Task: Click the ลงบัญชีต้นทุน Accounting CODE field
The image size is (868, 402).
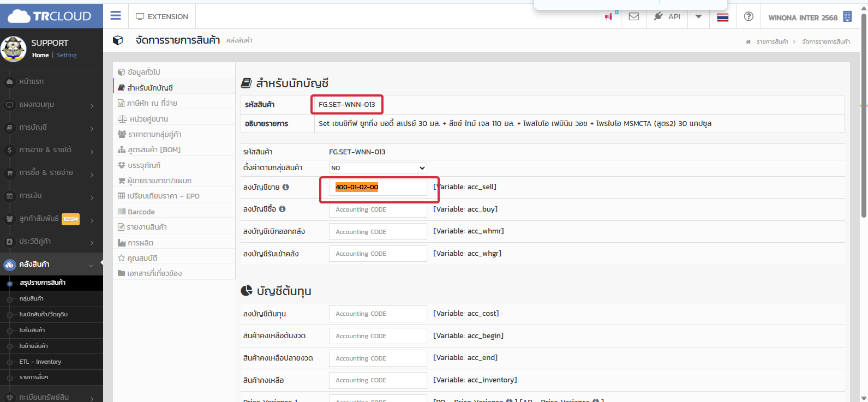Action: [378, 314]
